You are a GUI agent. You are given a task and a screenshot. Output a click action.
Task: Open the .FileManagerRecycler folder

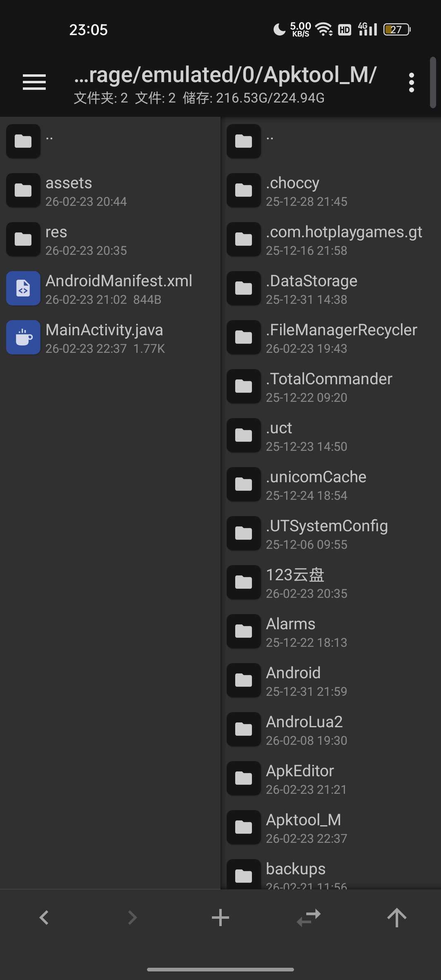[341, 338]
